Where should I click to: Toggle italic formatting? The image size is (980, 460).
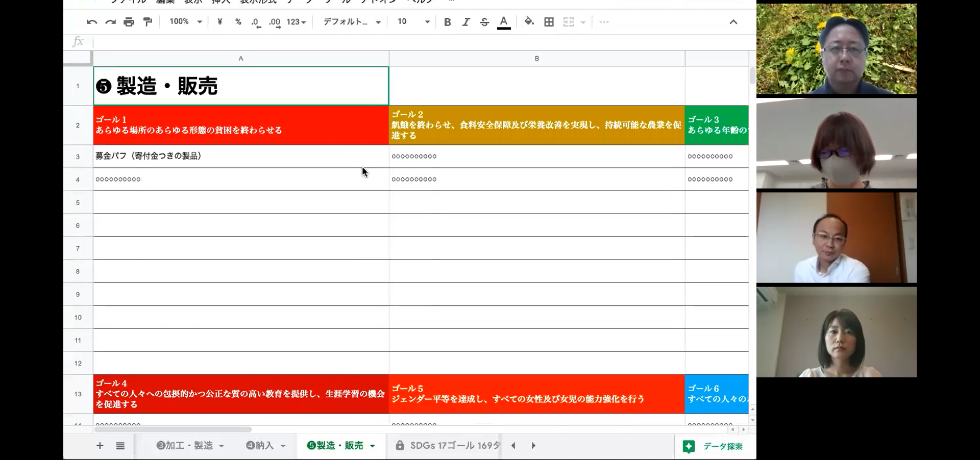point(465,22)
